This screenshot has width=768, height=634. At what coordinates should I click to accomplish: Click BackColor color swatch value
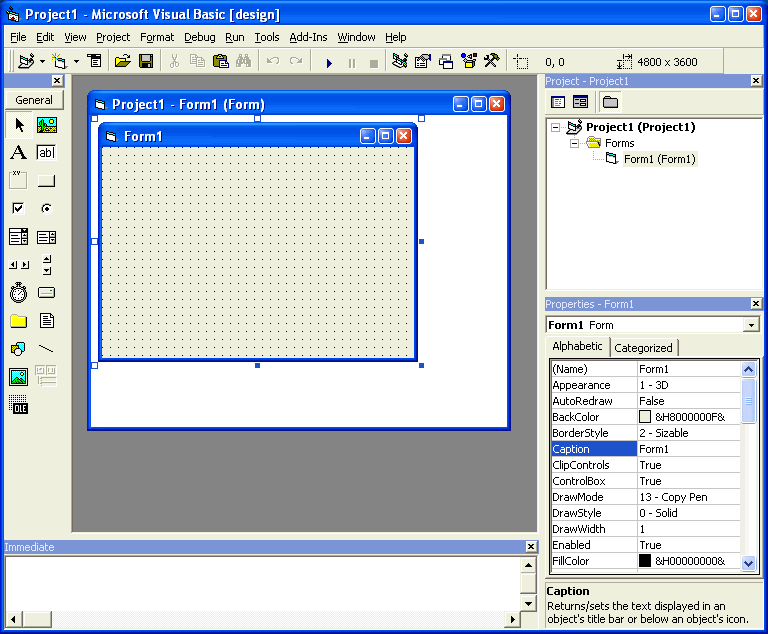click(645, 417)
